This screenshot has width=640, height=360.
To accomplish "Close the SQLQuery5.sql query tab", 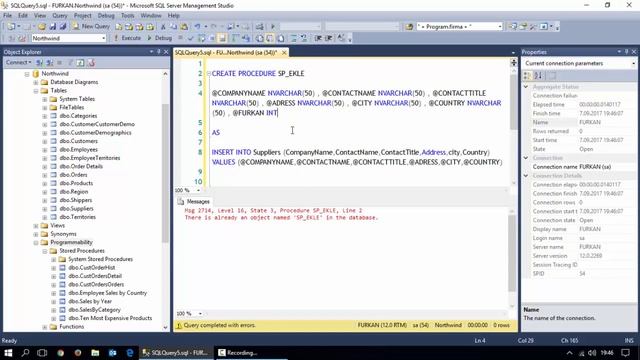I will click(284, 52).
